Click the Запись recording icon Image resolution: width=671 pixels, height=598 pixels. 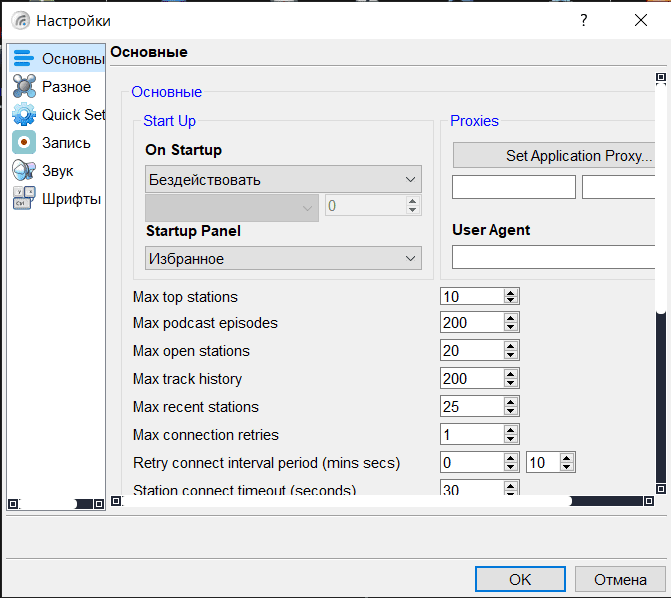point(24,143)
